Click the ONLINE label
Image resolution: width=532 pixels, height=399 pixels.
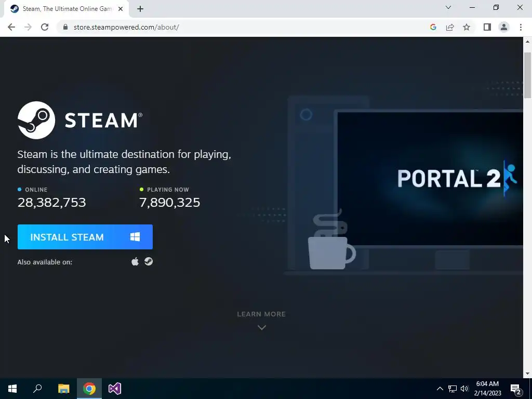[36, 190]
